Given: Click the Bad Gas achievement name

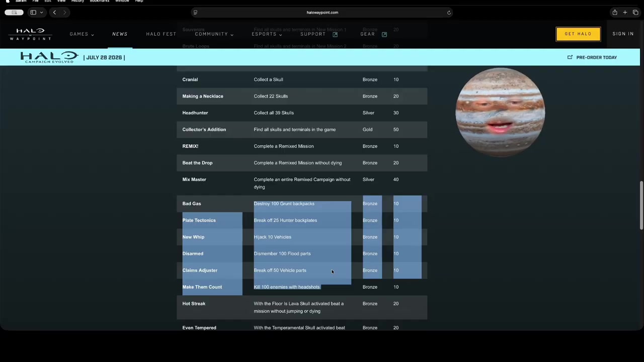Looking at the screenshot, I should (192, 204).
